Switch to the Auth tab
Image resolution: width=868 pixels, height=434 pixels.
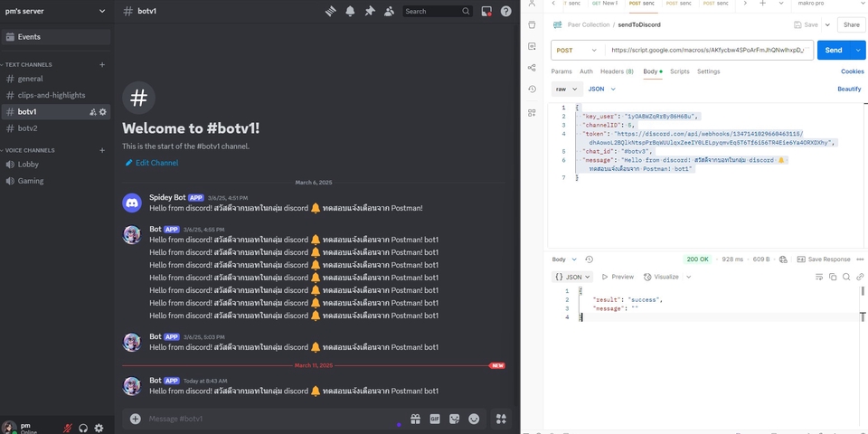coord(586,71)
